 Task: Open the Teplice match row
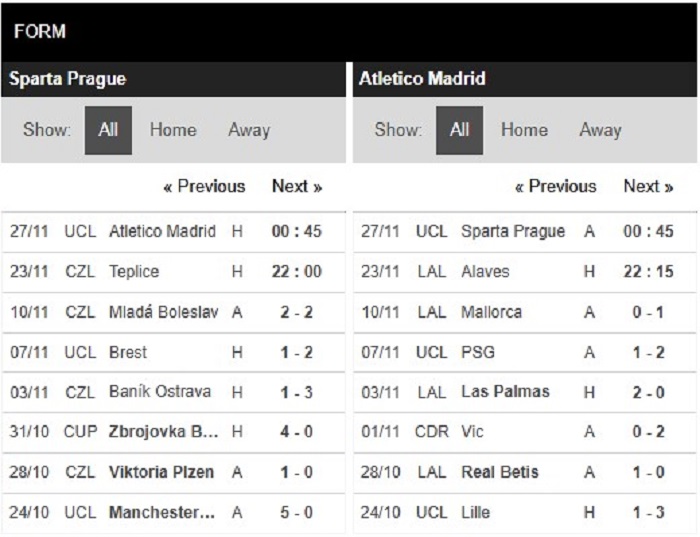[173, 272]
